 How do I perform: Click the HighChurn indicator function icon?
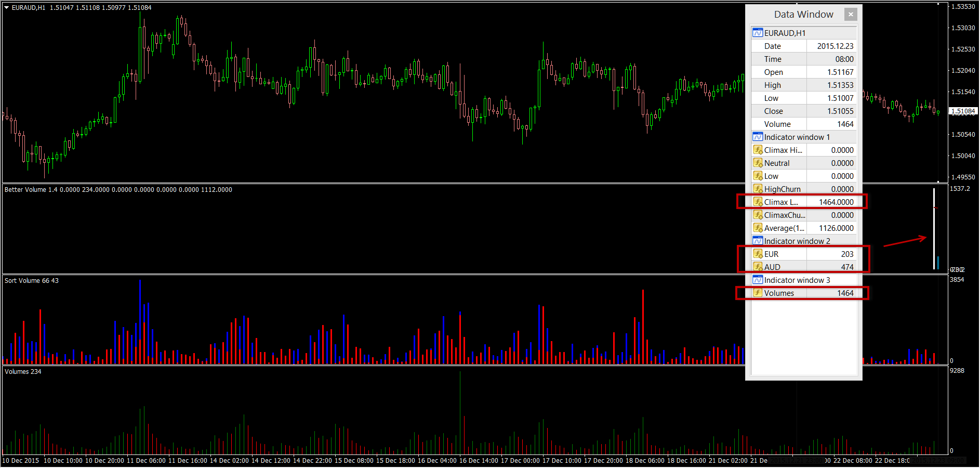[758, 189]
